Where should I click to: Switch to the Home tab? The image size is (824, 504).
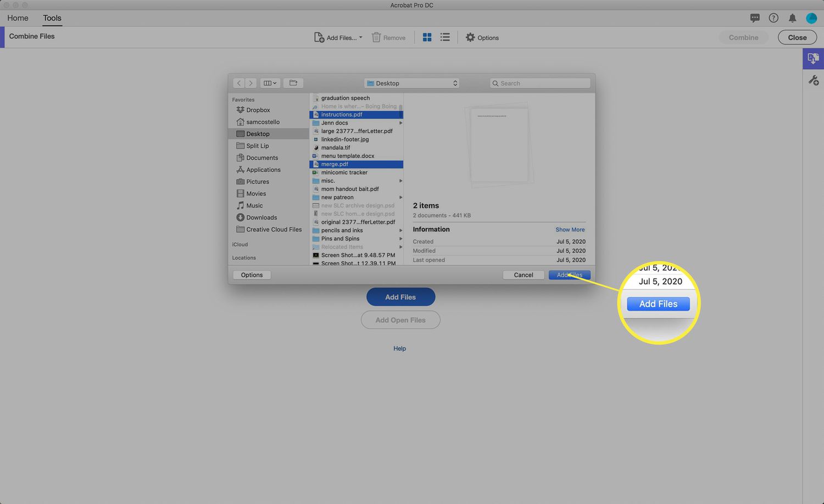pos(18,18)
